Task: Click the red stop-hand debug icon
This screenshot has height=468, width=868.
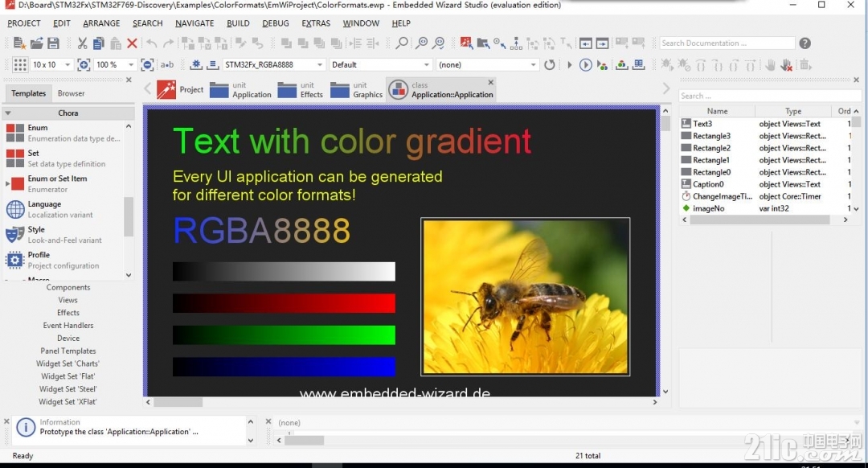Action: pyautogui.click(x=786, y=65)
